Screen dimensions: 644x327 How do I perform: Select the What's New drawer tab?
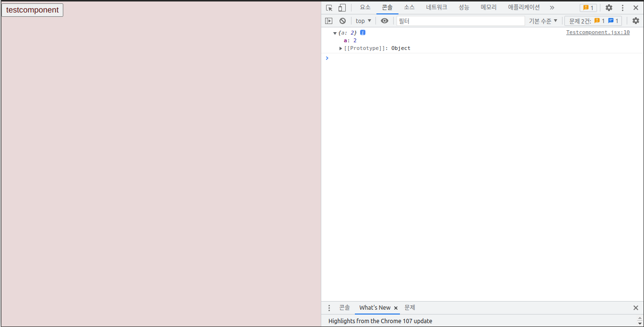tap(375, 308)
